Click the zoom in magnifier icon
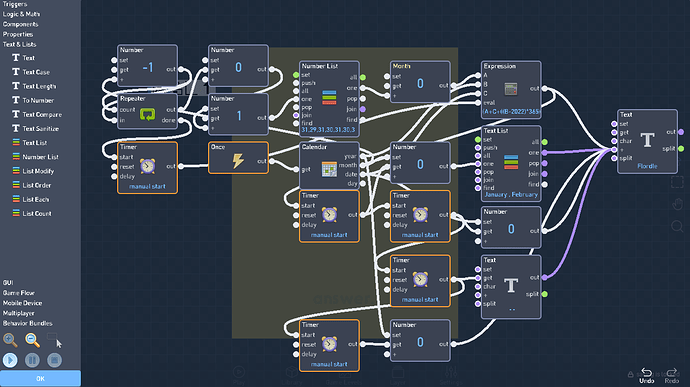 click(x=10, y=340)
